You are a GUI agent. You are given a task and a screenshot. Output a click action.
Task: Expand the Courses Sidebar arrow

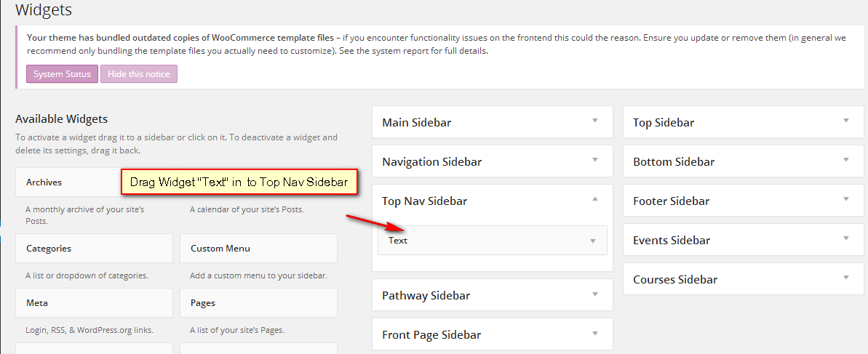tap(845, 278)
